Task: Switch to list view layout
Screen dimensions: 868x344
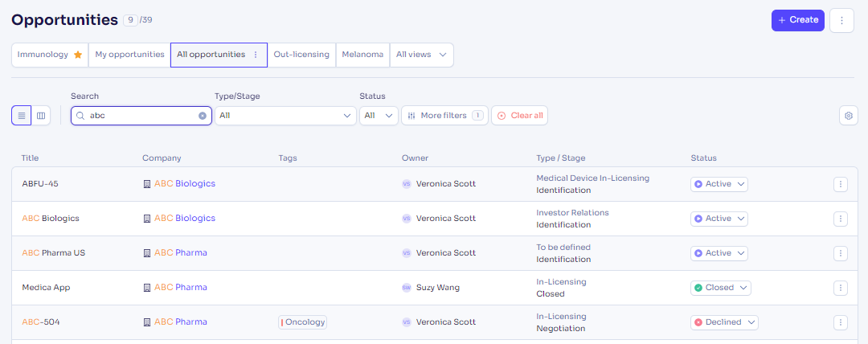Action: click(x=22, y=116)
